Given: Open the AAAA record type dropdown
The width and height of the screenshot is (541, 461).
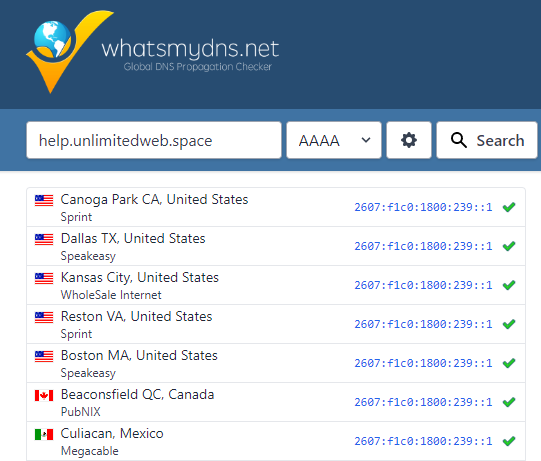Looking at the screenshot, I should (x=334, y=140).
